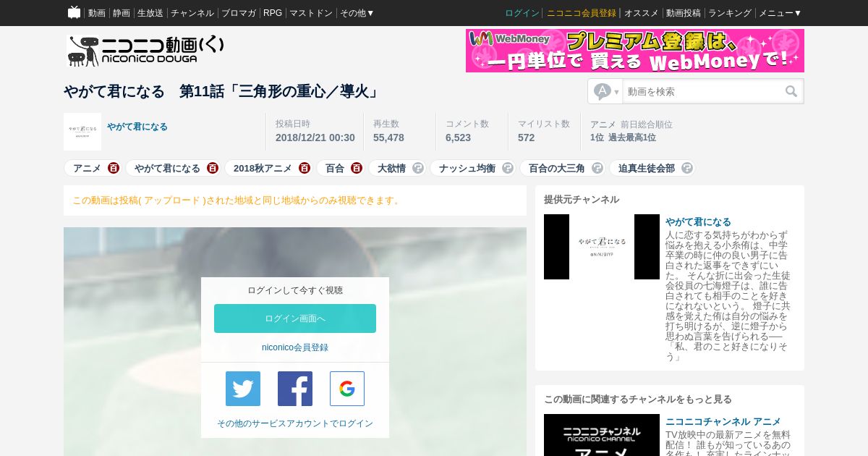Click the WebMoney premium banner

(635, 51)
